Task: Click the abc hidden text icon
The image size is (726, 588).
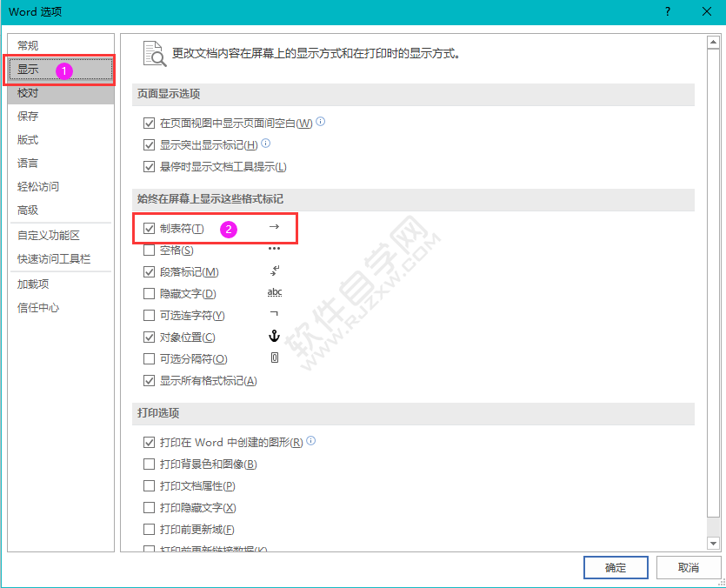Action: pos(275,292)
